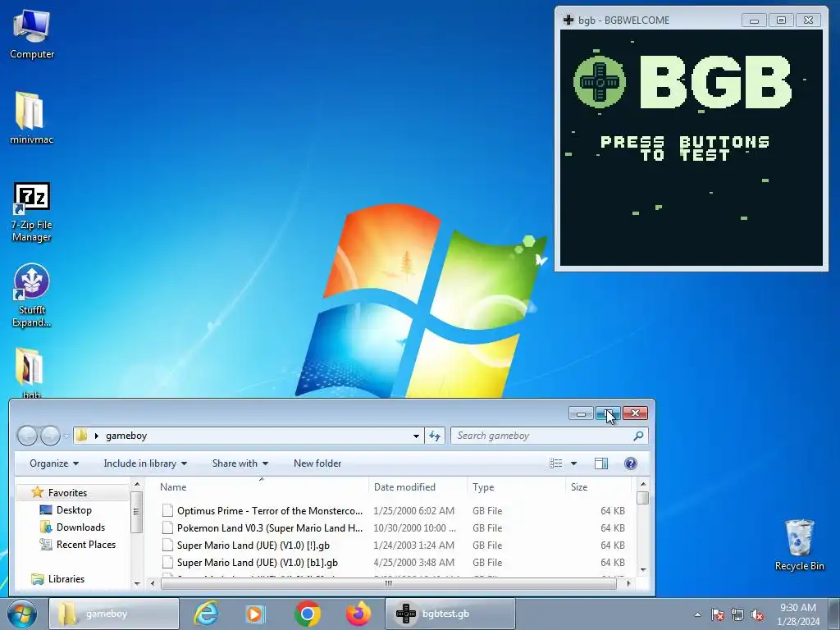
Task: Sort by the Size column header
Action: pos(598,487)
